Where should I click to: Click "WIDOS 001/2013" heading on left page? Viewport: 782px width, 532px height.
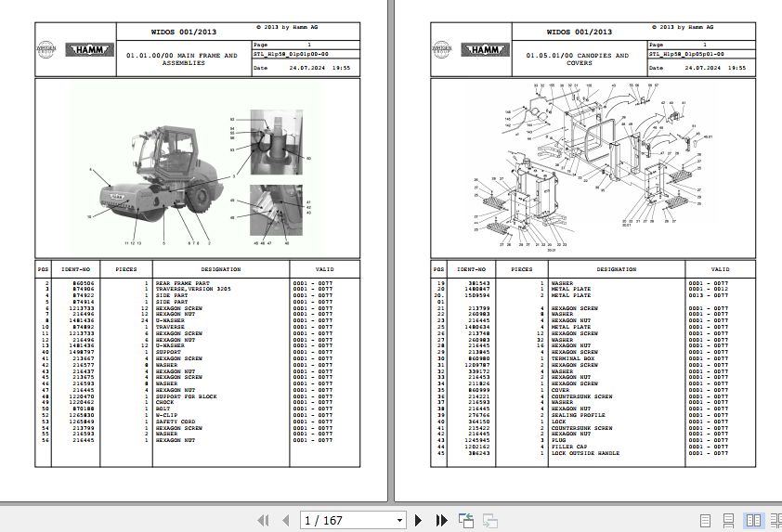184,32
